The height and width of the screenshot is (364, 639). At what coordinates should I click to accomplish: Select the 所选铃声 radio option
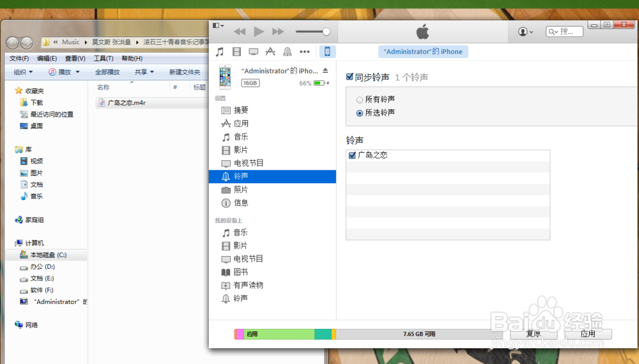click(359, 113)
